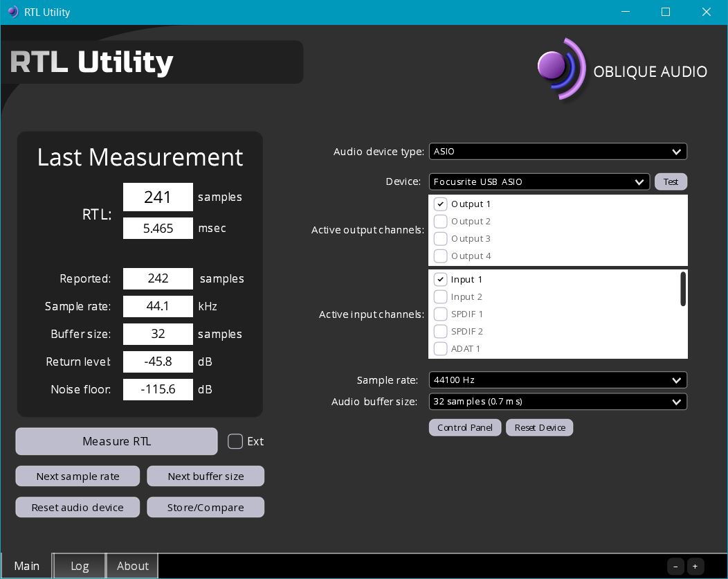
Task: Click the RTL samples value field
Action: (158, 197)
